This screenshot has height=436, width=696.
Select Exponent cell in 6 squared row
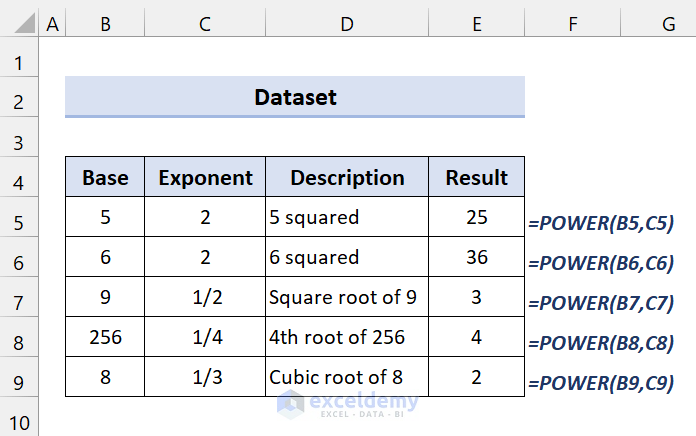(x=205, y=257)
